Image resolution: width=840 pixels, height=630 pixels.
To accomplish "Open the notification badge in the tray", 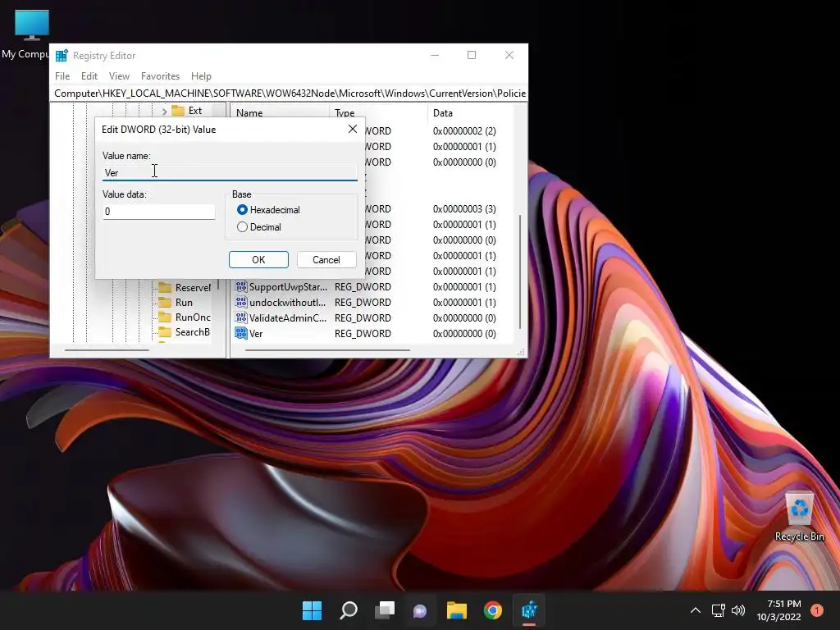I will 817,610.
